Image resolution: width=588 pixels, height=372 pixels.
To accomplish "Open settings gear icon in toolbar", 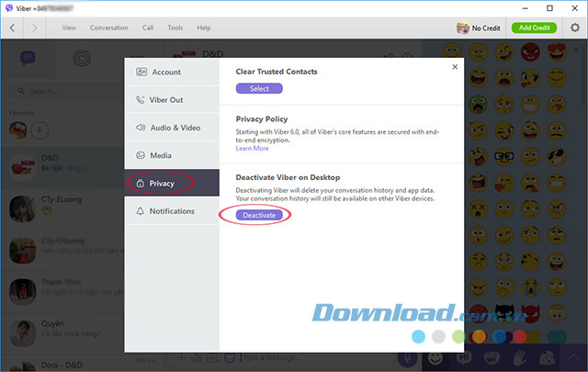I will pyautogui.click(x=575, y=28).
